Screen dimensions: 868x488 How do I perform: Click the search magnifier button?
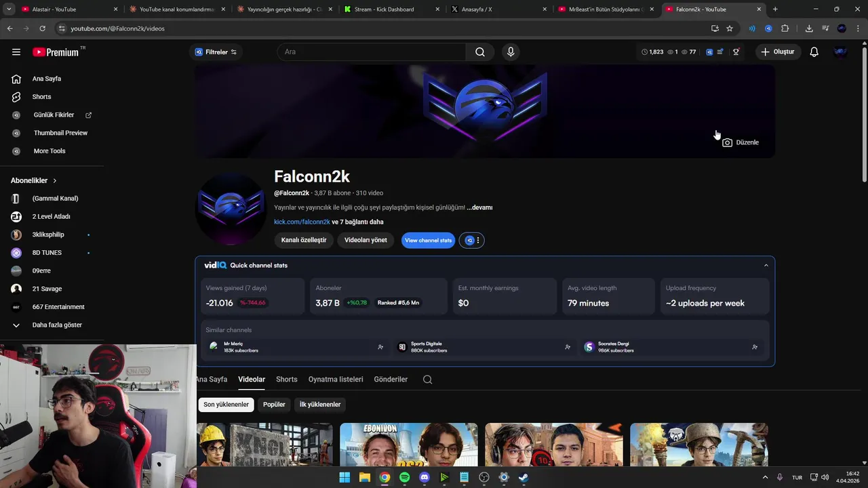[x=480, y=52]
